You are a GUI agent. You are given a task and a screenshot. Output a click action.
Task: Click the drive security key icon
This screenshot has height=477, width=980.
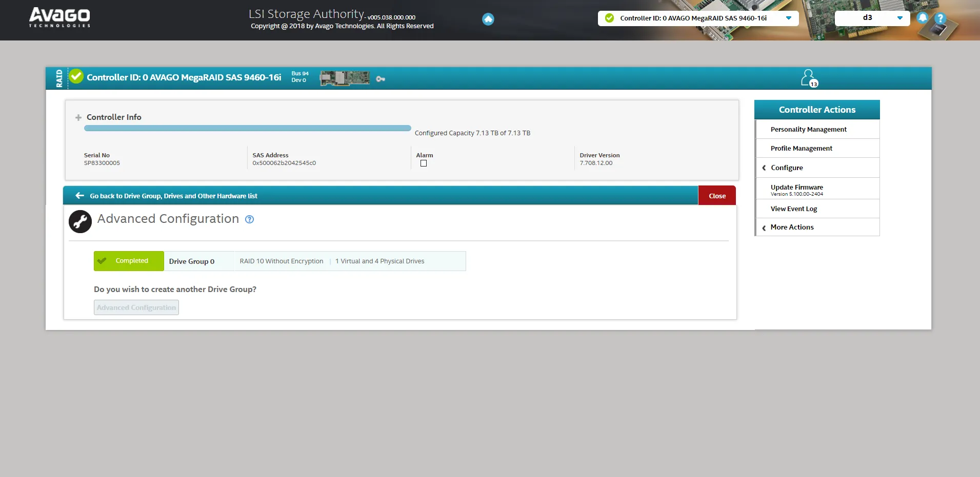pyautogui.click(x=381, y=78)
